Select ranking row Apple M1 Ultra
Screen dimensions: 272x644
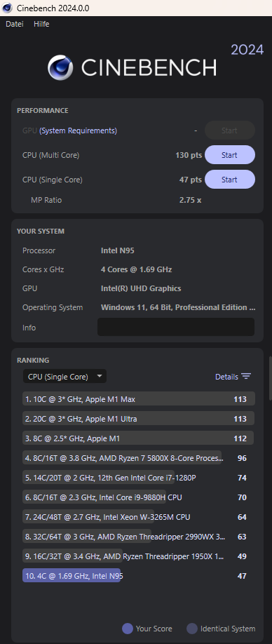pos(139,419)
